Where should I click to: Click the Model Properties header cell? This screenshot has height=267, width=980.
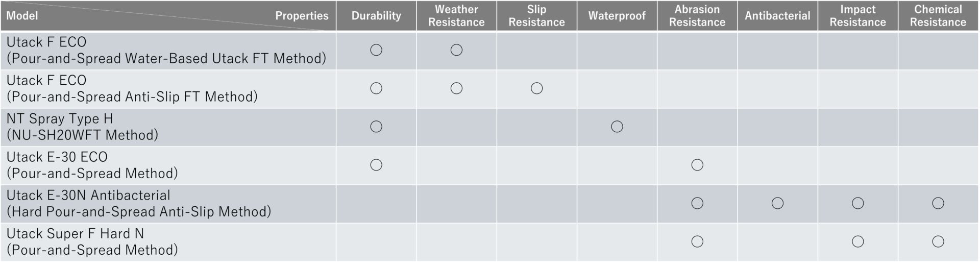coord(167,16)
